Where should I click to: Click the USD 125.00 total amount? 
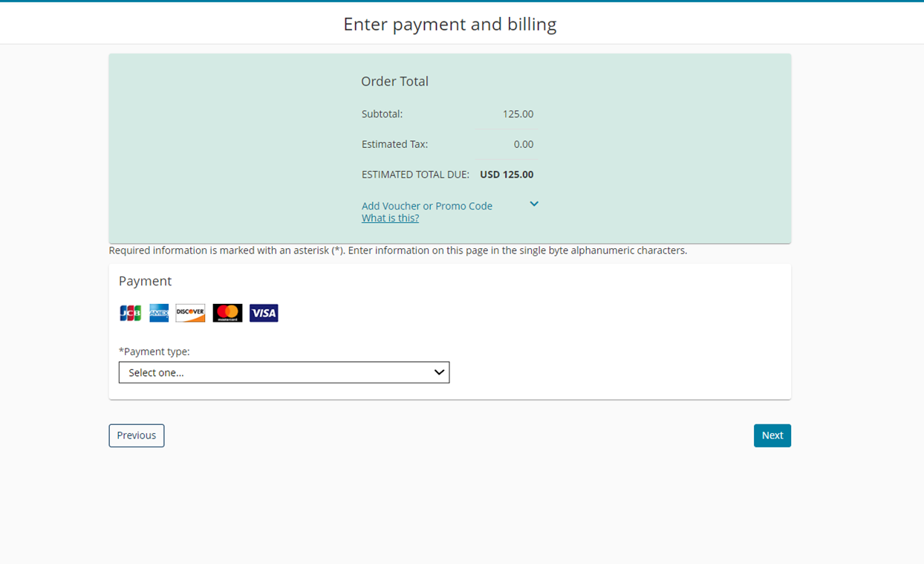point(507,175)
